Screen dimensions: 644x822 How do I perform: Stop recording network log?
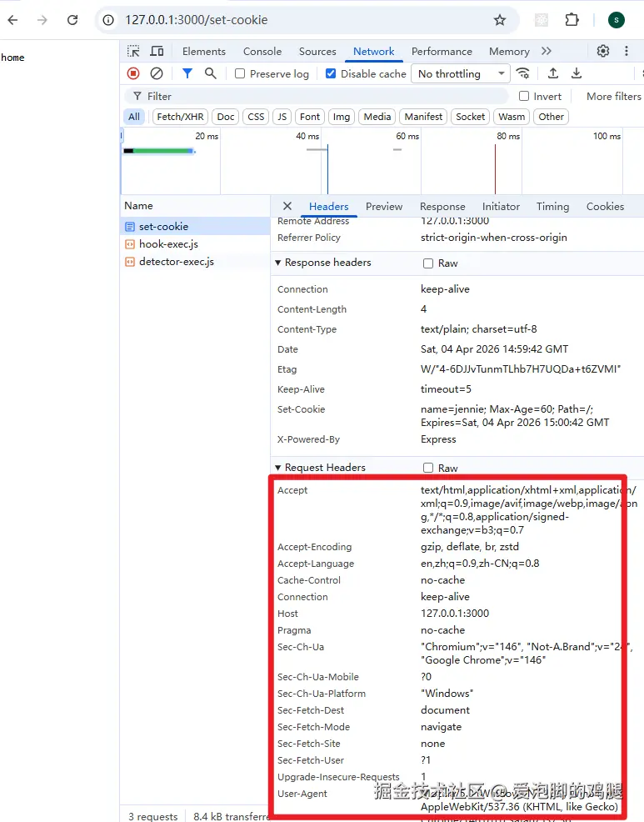pos(133,73)
